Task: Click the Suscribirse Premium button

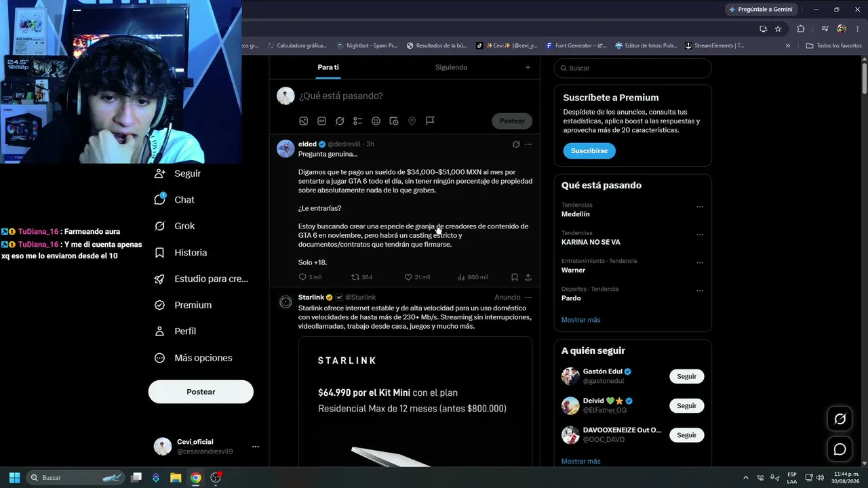Action: pyautogui.click(x=589, y=150)
